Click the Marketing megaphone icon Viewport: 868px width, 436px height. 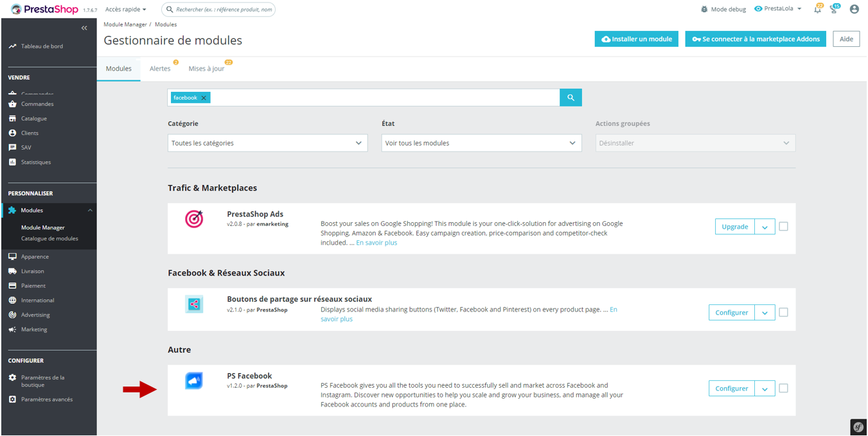coord(12,329)
